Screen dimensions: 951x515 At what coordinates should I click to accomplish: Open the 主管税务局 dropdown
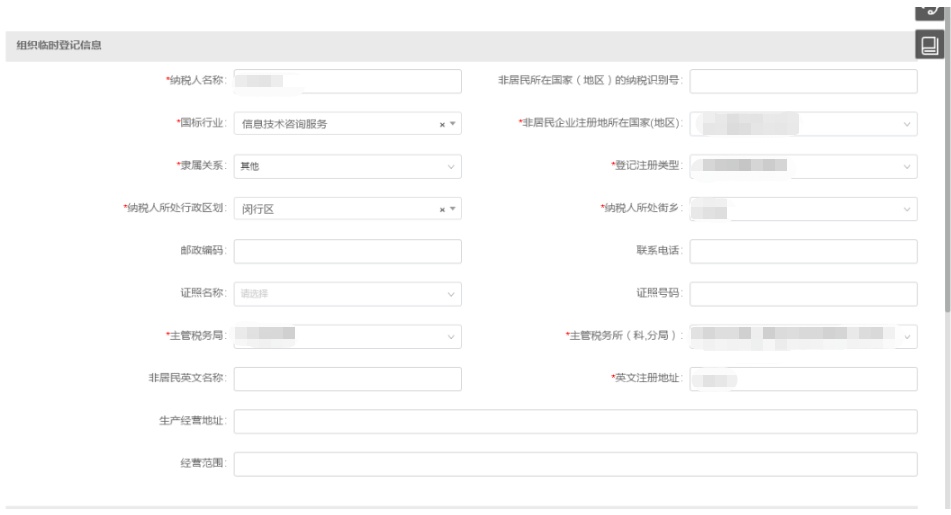click(451, 337)
